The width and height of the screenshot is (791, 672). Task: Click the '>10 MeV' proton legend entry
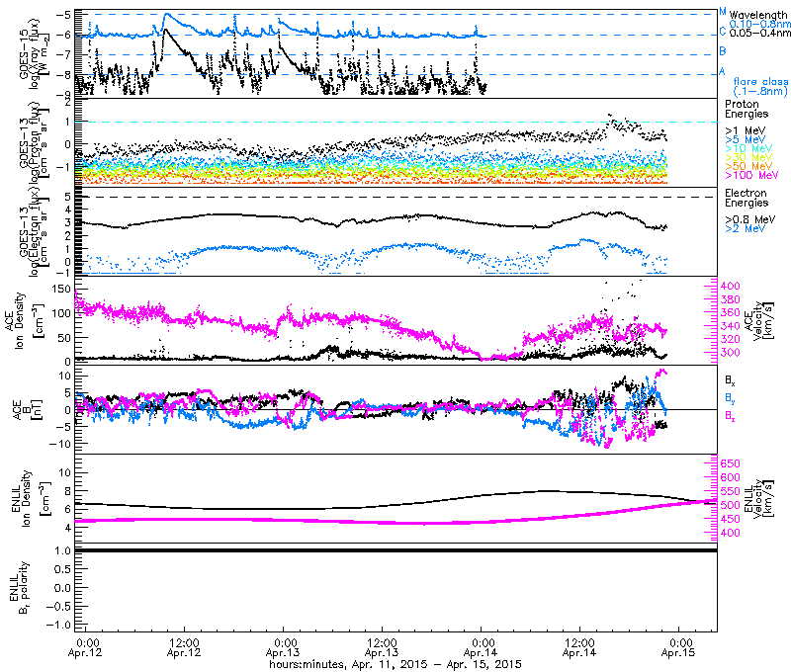click(748, 148)
